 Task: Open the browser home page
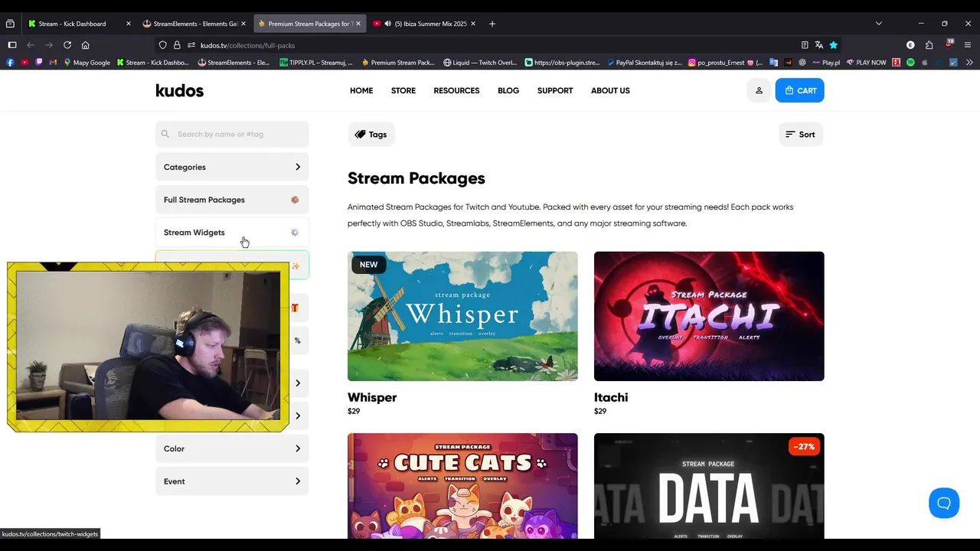point(85,45)
